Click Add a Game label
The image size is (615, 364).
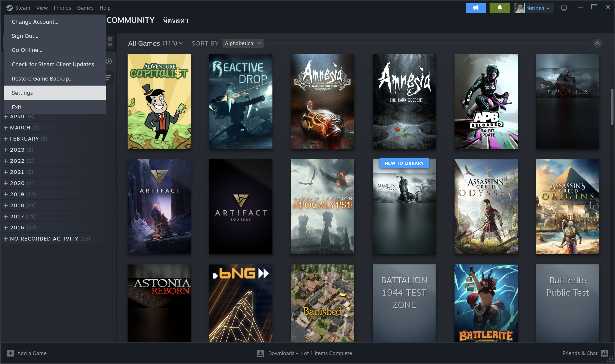[32, 353]
